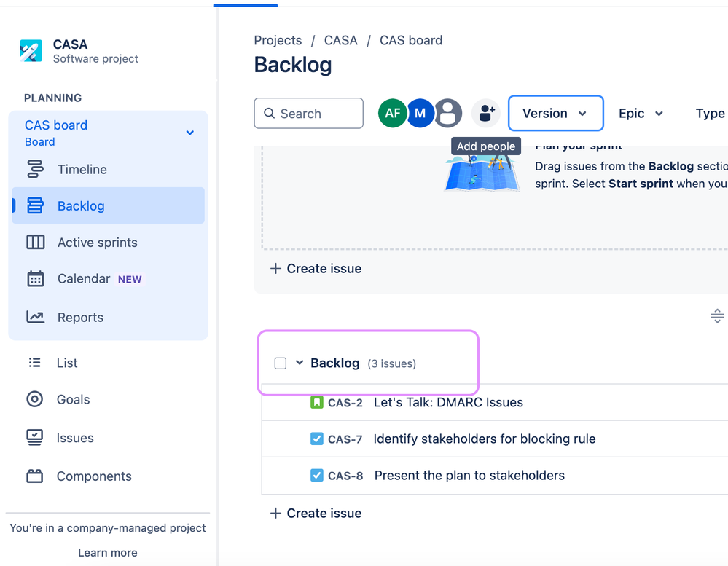The image size is (728, 566).
Task: Collapse the Backlog section chevron
Action: coord(300,363)
